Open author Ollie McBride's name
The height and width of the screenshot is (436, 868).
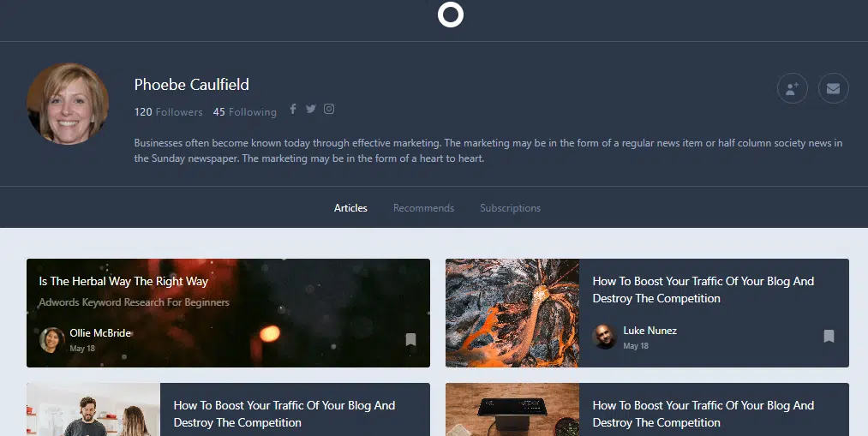pos(100,333)
